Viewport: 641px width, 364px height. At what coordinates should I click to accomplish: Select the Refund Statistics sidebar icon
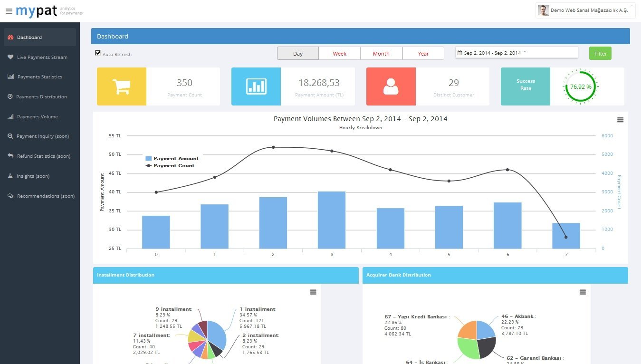coord(44,156)
